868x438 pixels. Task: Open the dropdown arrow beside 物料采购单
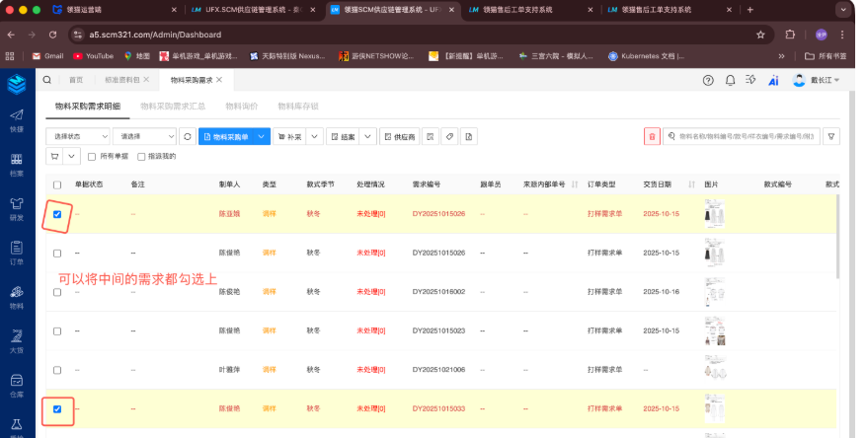(x=262, y=136)
